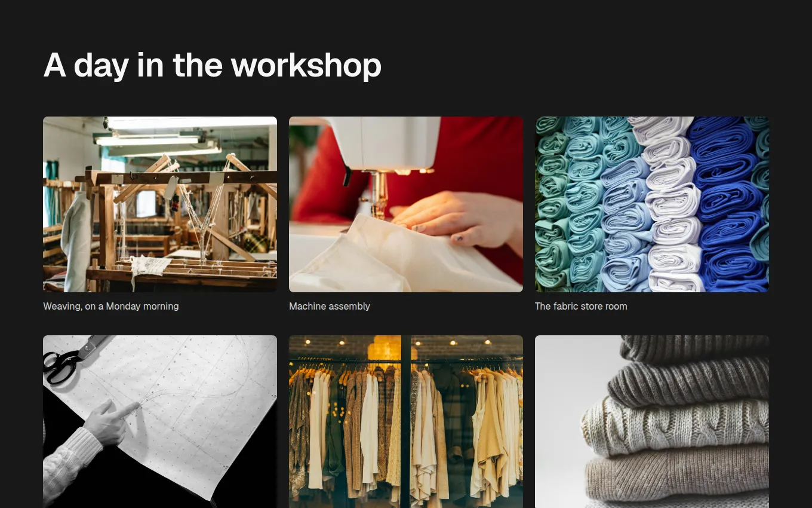
Task: Open the black-and-white pattern paper photo
Action: click(160, 421)
